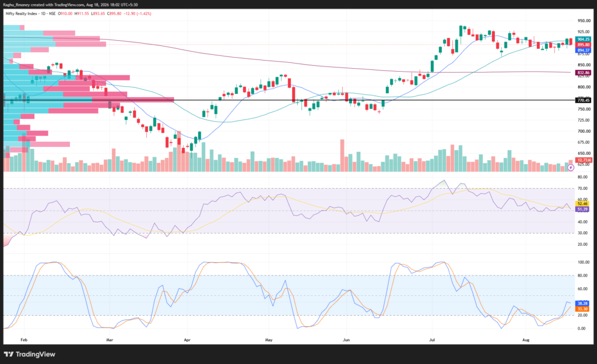
Task: Click the Mar label on the time axis
Action: point(110,340)
